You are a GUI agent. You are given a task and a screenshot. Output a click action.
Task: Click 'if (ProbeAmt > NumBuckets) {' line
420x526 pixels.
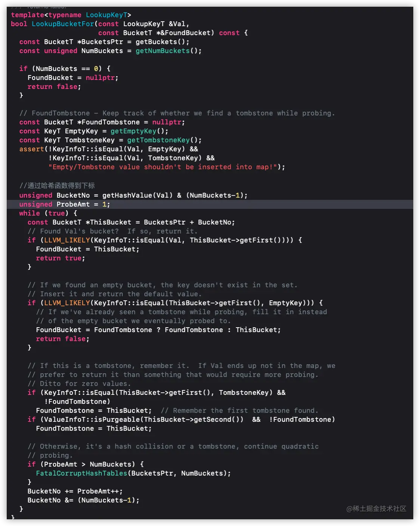point(86,464)
